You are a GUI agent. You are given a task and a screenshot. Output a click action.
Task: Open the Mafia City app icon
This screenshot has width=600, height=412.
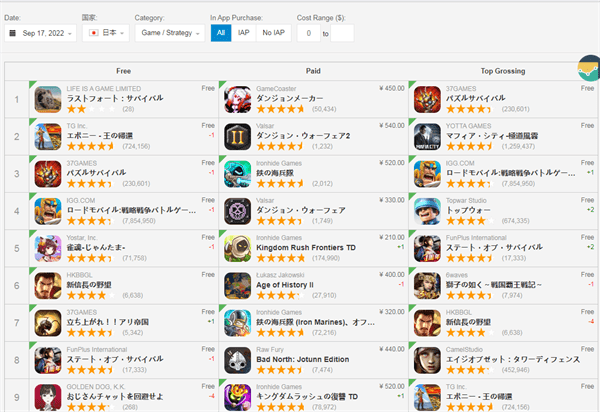(427, 137)
